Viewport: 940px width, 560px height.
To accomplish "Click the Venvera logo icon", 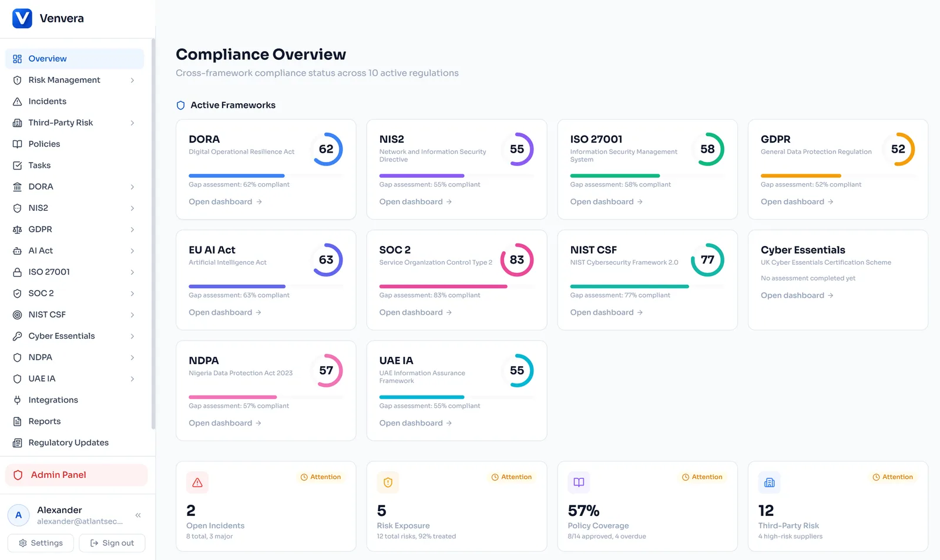I will tap(22, 18).
